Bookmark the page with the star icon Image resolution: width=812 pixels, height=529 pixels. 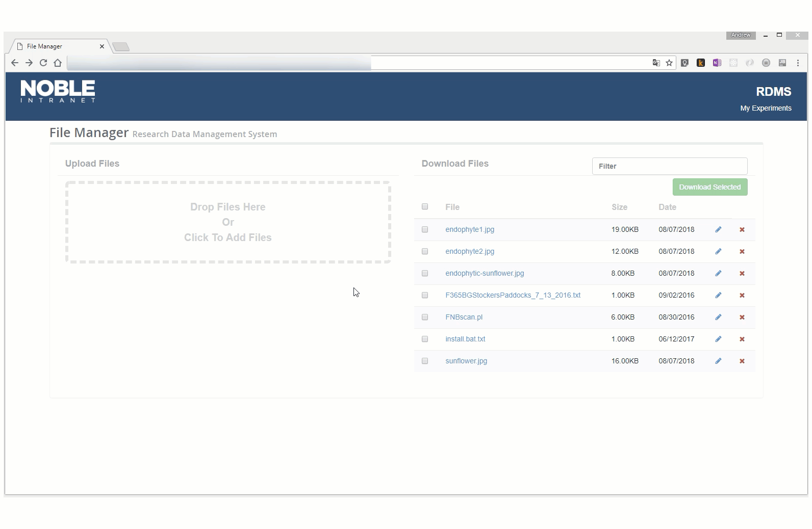tap(669, 63)
